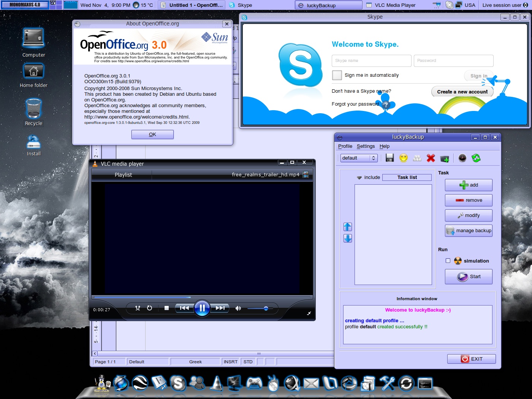
Task: Check Sign me in automatically in Skype
Action: (x=337, y=75)
